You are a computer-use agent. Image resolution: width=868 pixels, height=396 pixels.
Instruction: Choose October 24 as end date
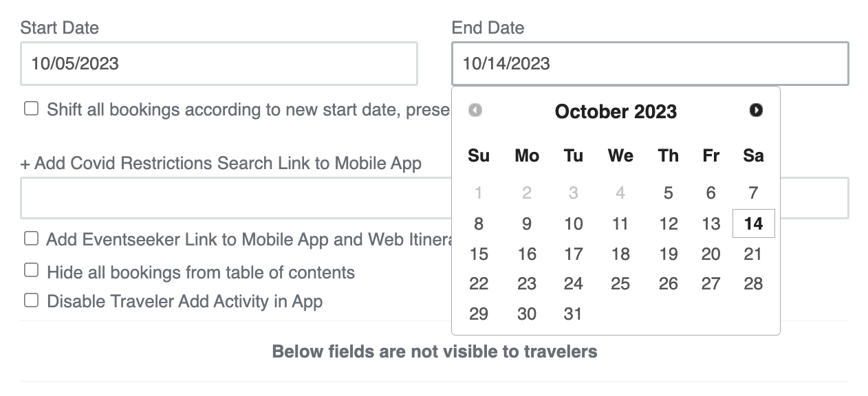pos(573,284)
